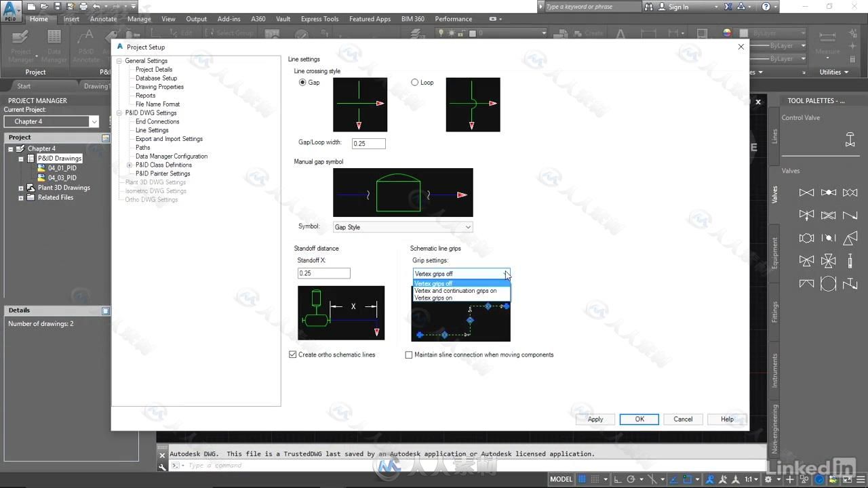Open the annotation scale 1:1 dropdown
This screenshot has height=488, width=868.
pyautogui.click(x=751, y=479)
